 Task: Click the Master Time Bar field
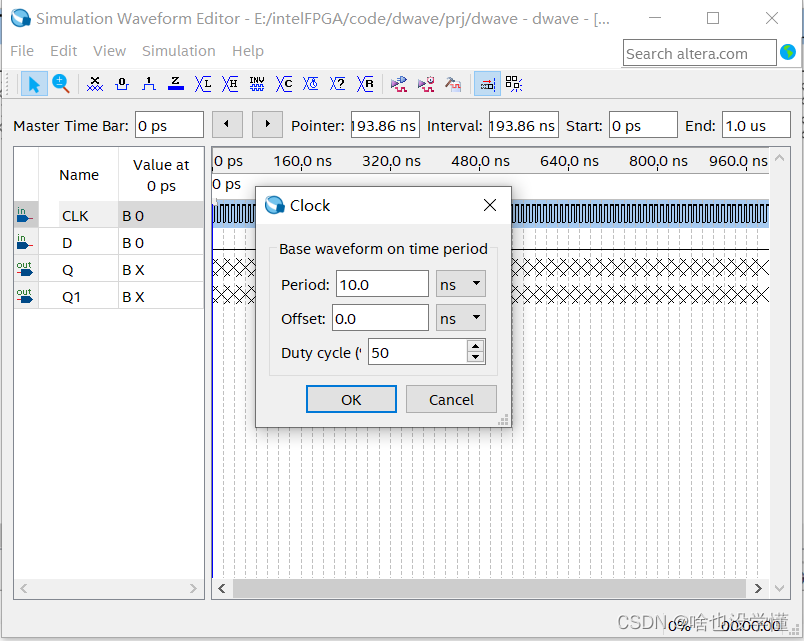pos(169,125)
